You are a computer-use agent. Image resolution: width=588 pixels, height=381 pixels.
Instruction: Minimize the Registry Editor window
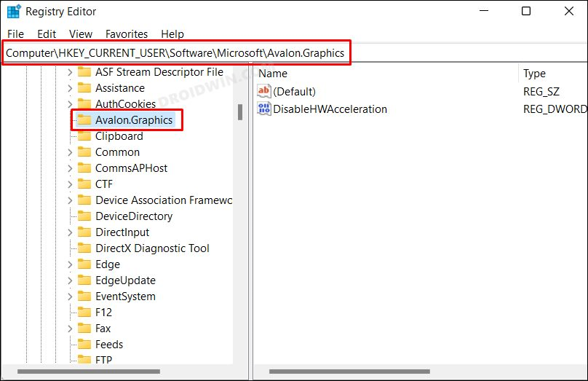coord(484,11)
